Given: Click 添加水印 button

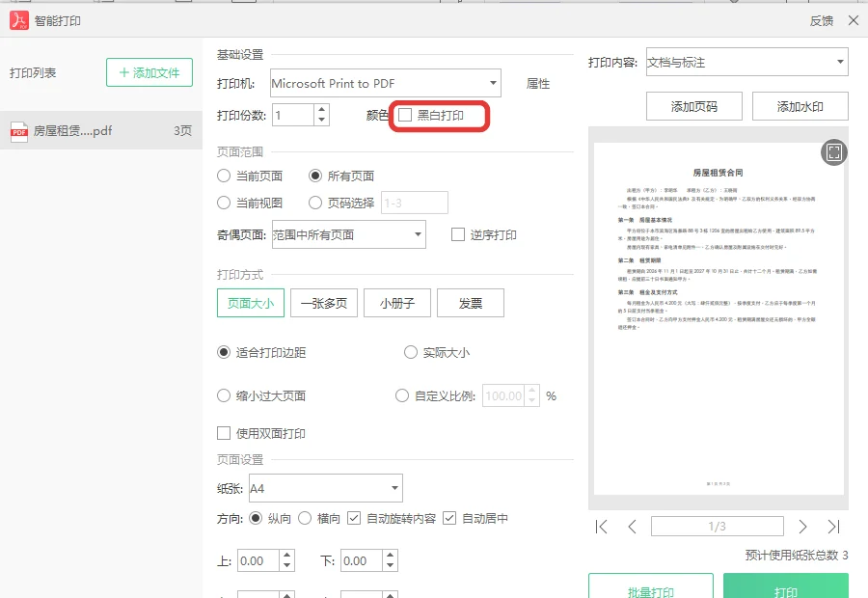Looking at the screenshot, I should pyautogui.click(x=800, y=106).
